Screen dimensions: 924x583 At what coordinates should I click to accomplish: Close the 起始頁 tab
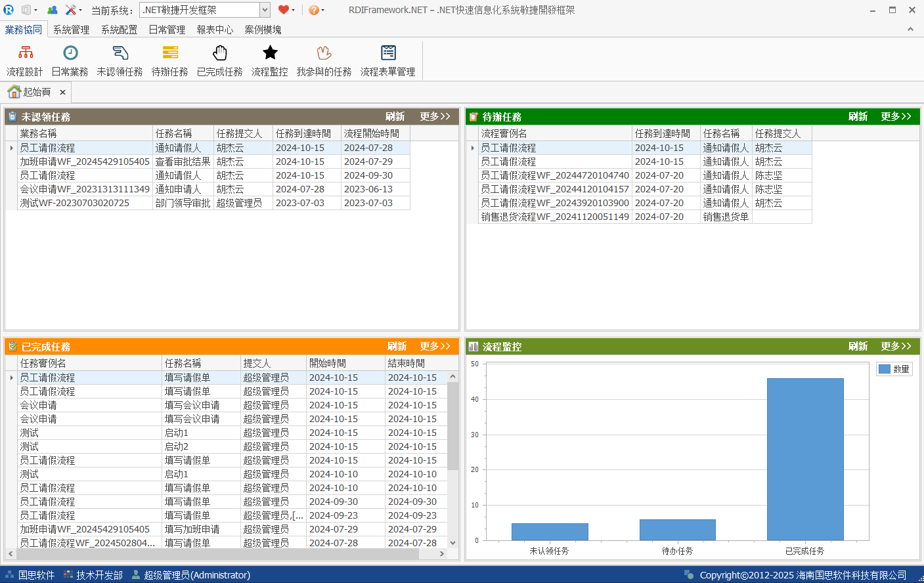[62, 92]
